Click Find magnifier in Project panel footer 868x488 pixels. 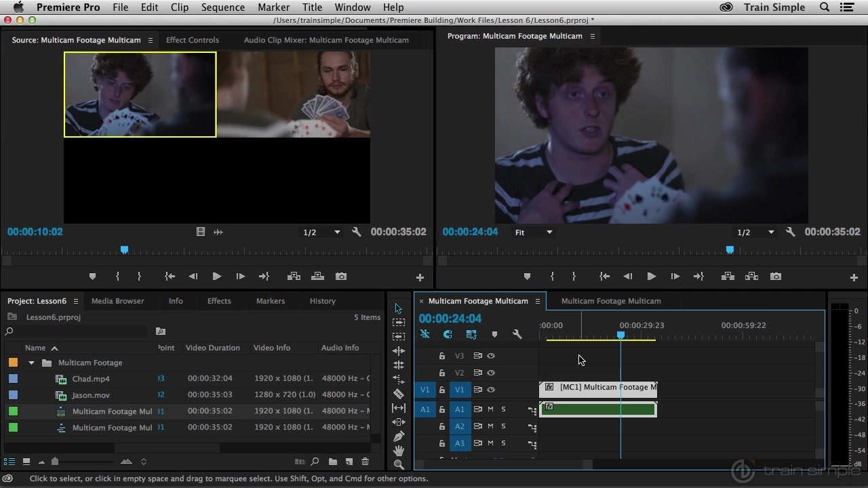coord(315,462)
